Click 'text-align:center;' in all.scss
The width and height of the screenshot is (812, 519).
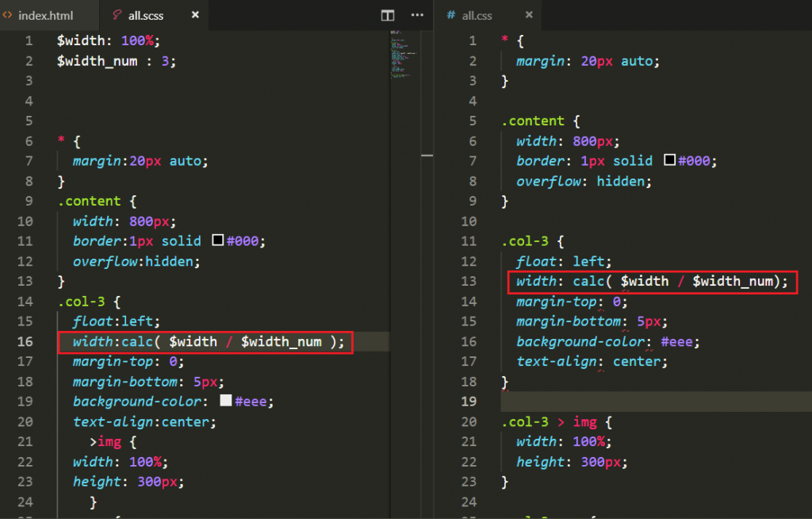144,422
